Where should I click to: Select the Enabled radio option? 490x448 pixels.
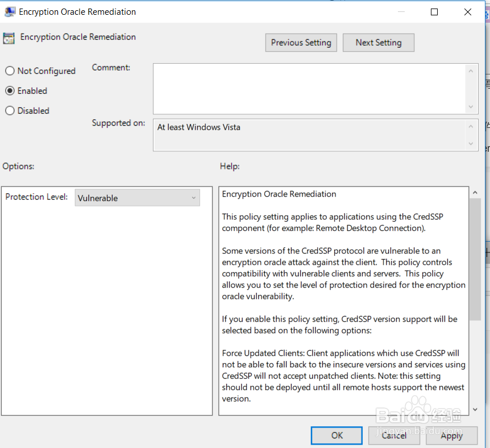tap(10, 91)
